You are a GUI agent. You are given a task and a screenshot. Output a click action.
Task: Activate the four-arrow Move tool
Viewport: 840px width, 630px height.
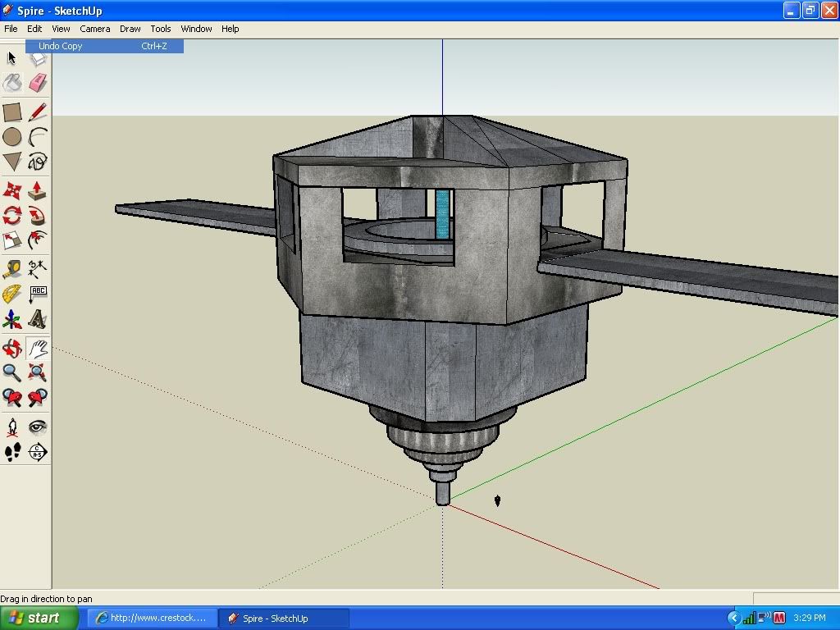[x=11, y=190]
